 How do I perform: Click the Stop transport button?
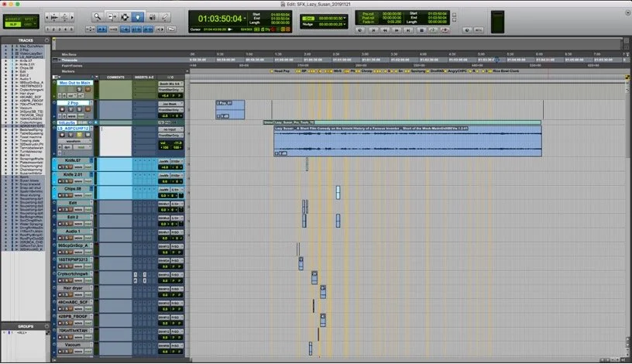[421, 30]
